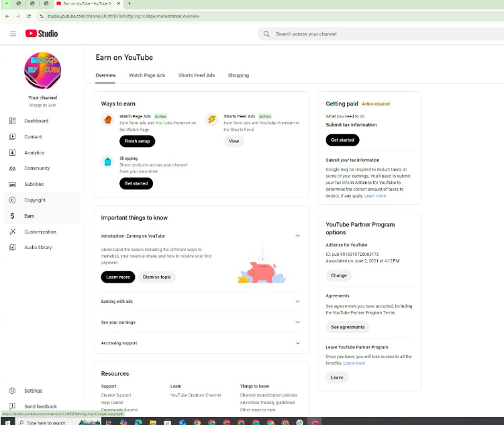Screen dimensions: 504x425
Task: Switch to the Watch Page Ads tab
Action: click(147, 75)
